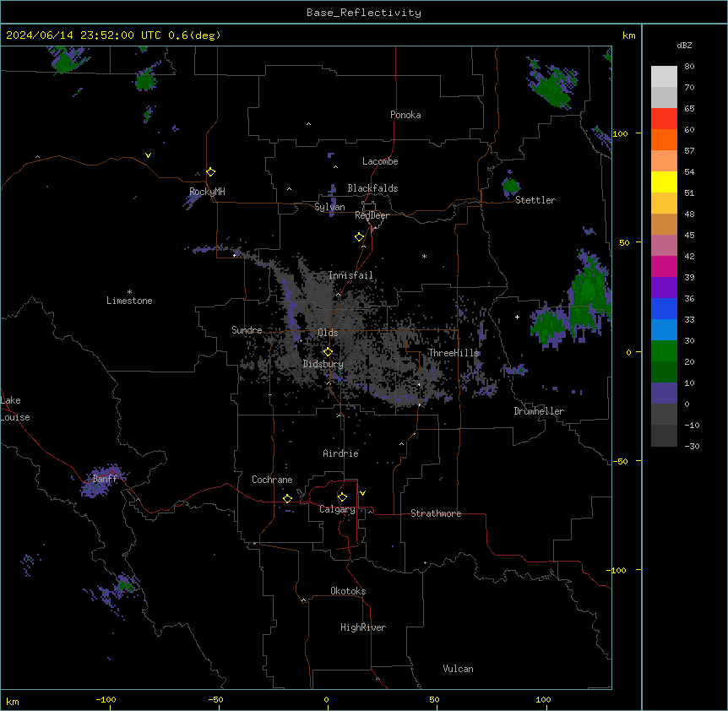The image size is (728, 711).
Task: Click the Limestone label
Action: pos(129,301)
